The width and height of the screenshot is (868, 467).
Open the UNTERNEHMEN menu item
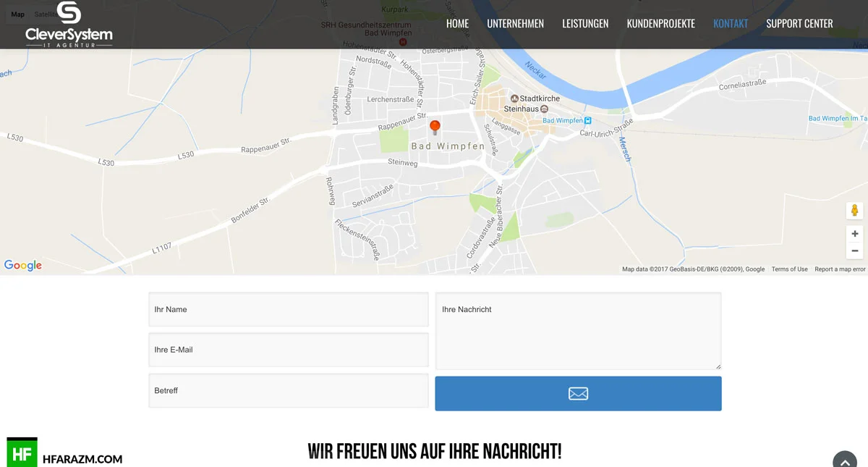515,24
